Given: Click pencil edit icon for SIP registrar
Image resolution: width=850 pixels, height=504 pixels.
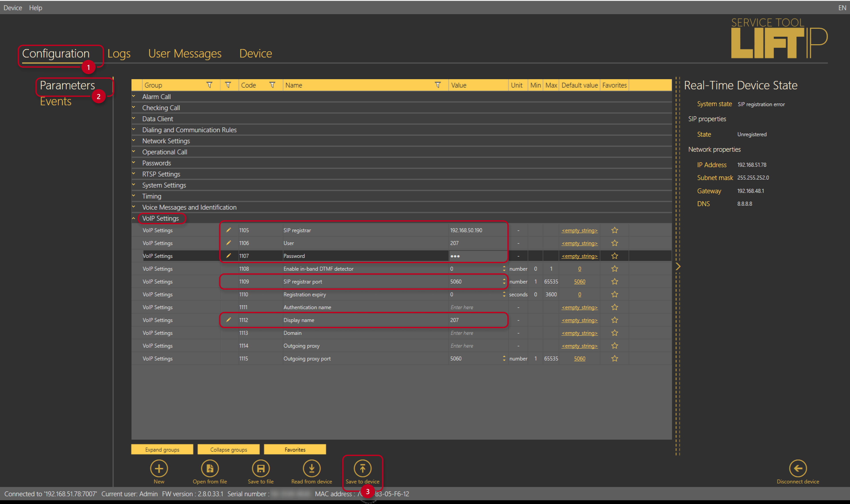Looking at the screenshot, I should click(x=228, y=230).
